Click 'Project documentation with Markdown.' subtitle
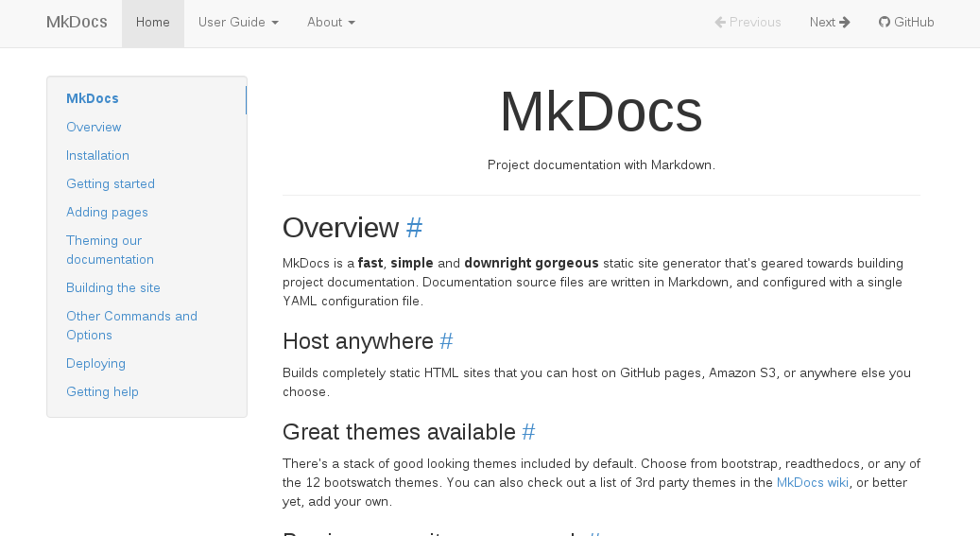Screen dimensions: 980x536 point(601,165)
